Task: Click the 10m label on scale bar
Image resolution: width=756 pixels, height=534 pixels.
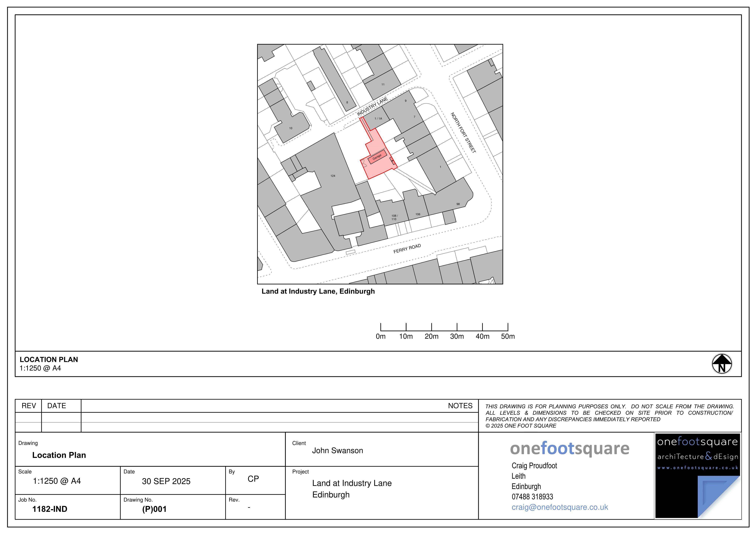Action: tap(406, 337)
